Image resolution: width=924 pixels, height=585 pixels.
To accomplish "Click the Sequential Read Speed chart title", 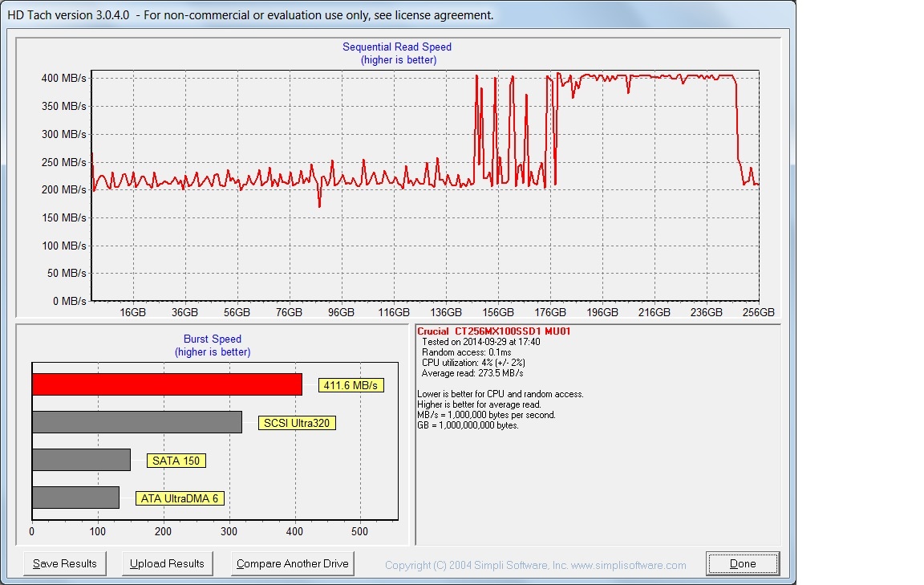I will [397, 47].
